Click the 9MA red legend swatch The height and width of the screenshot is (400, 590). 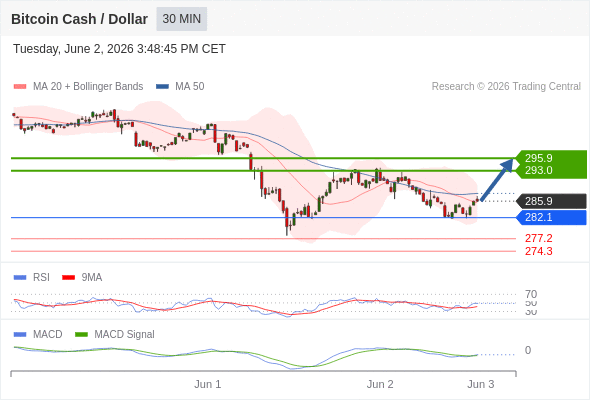point(68,278)
